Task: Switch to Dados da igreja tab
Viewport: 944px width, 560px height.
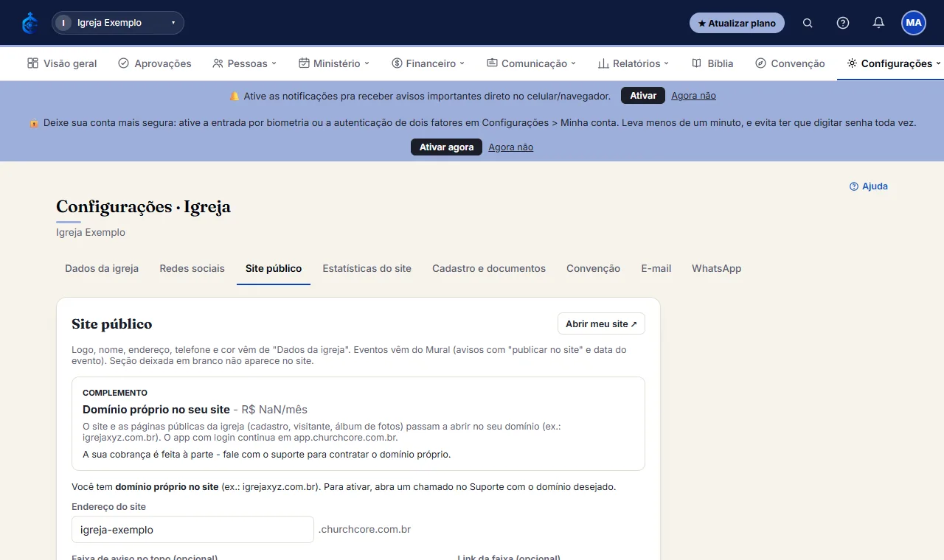Action: [x=102, y=268]
